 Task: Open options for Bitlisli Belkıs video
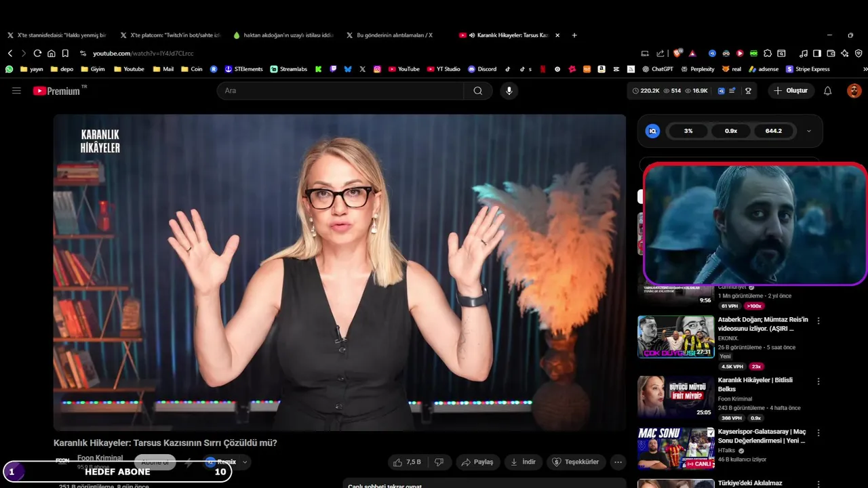pos(818,381)
